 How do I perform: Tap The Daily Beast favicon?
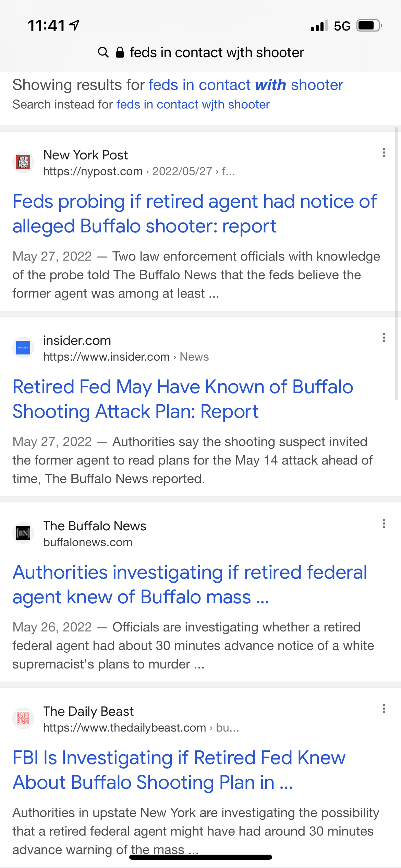coord(23,719)
